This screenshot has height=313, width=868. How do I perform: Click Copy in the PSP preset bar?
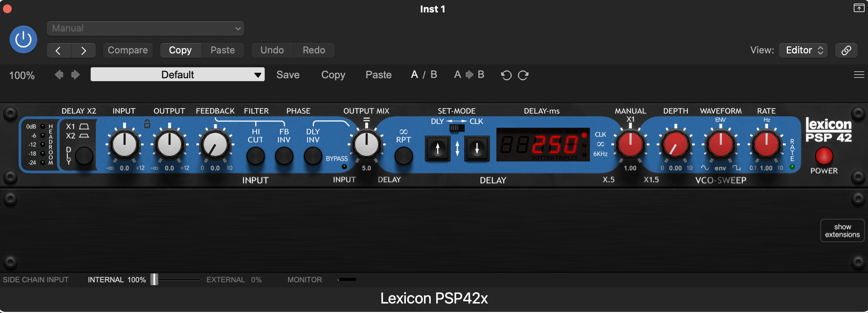click(x=333, y=75)
